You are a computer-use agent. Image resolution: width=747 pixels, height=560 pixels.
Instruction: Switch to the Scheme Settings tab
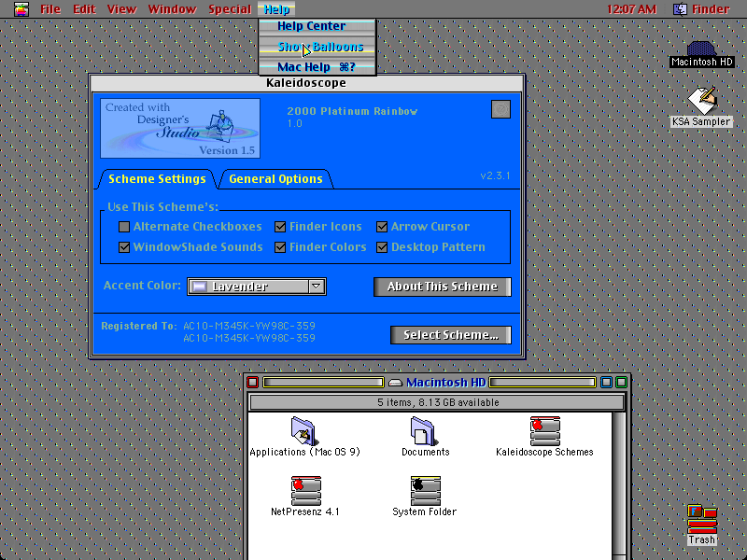(x=157, y=179)
